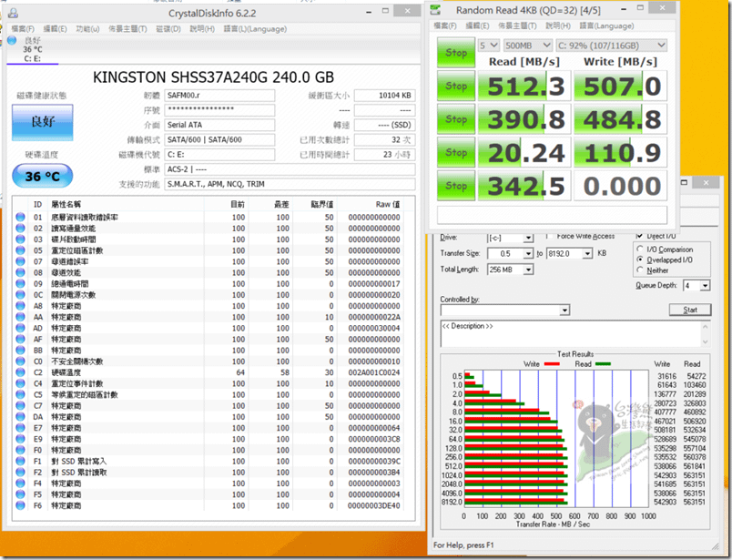
Task: Open the Queue Depth dropdown
Action: pos(705,285)
